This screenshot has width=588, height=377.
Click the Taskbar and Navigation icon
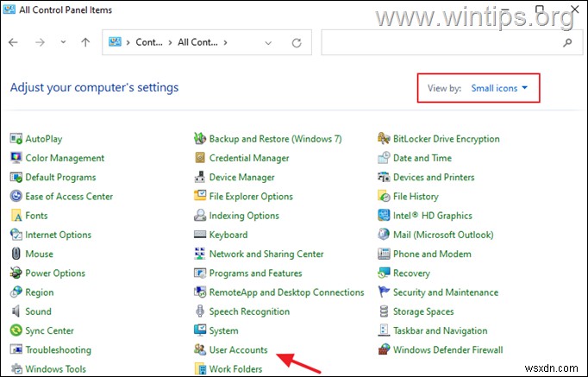(x=384, y=330)
